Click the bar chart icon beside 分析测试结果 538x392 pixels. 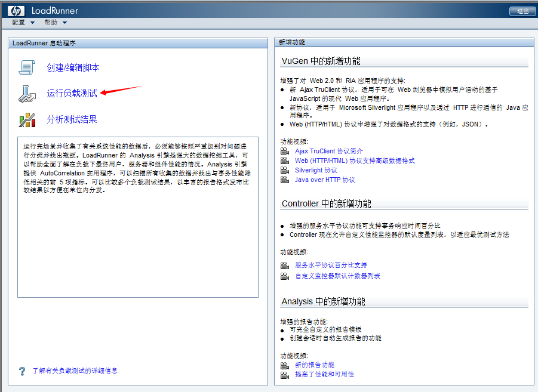[x=27, y=120]
